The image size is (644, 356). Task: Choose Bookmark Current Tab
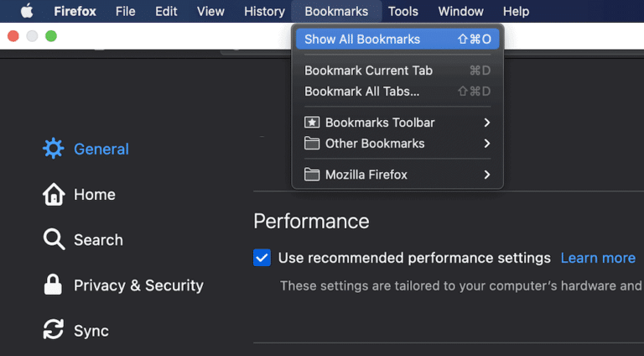(397, 71)
